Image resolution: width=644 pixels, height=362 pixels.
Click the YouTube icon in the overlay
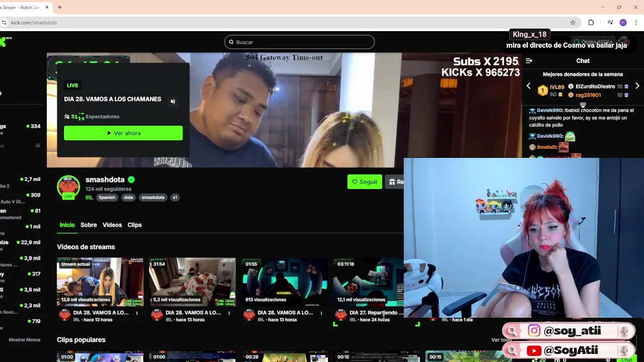(x=534, y=350)
